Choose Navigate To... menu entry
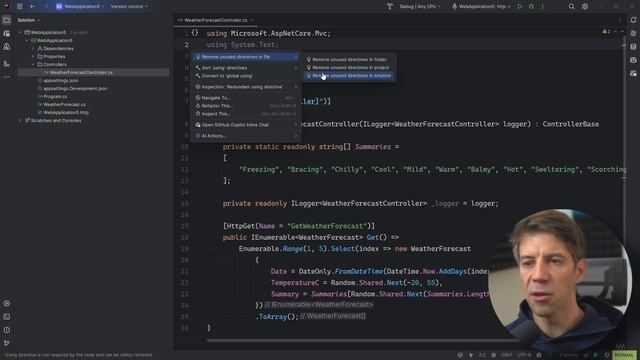This screenshot has width=640, height=360. 246,98
